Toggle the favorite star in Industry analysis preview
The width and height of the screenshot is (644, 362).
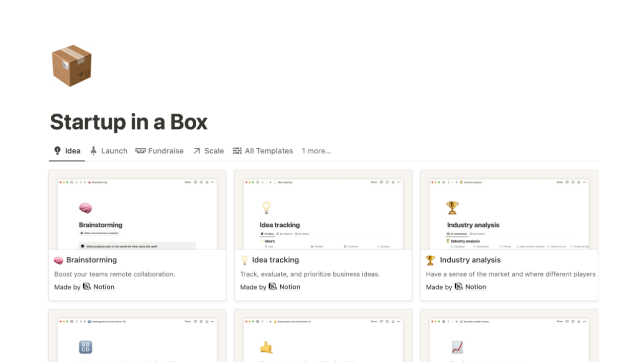tap(579, 182)
